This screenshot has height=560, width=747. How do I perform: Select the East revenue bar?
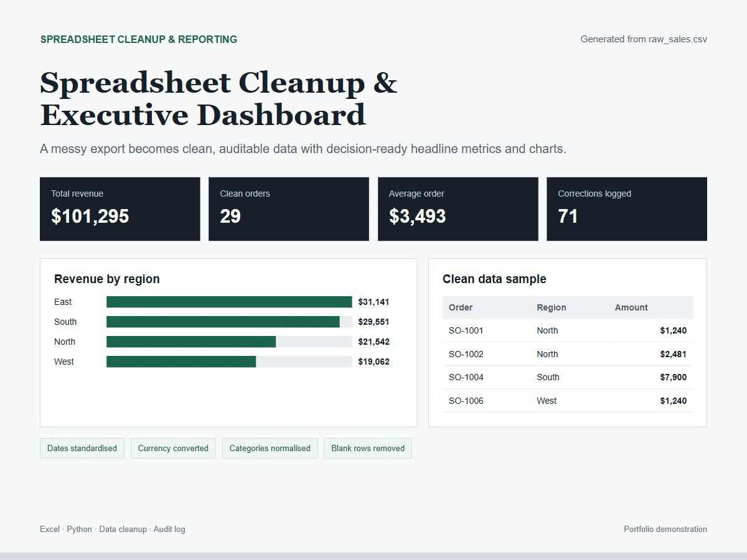tap(229, 302)
